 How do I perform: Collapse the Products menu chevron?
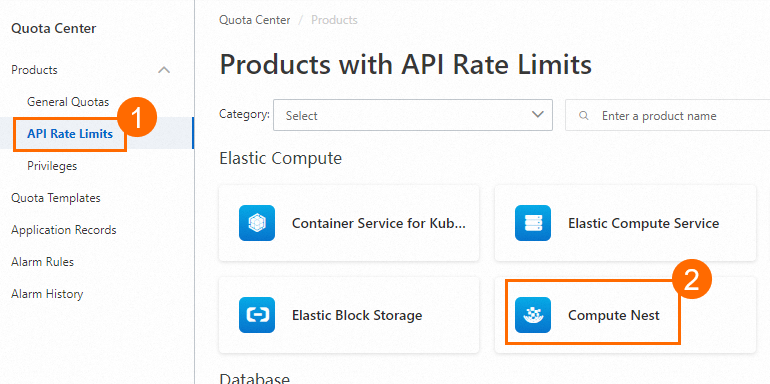pos(164,70)
